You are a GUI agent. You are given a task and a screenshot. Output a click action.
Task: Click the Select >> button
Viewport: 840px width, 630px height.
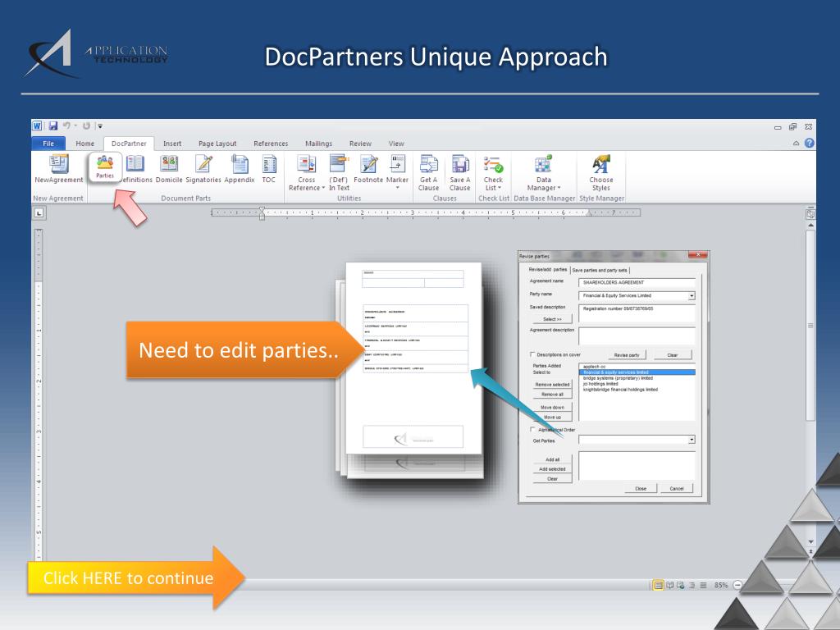coord(552,319)
